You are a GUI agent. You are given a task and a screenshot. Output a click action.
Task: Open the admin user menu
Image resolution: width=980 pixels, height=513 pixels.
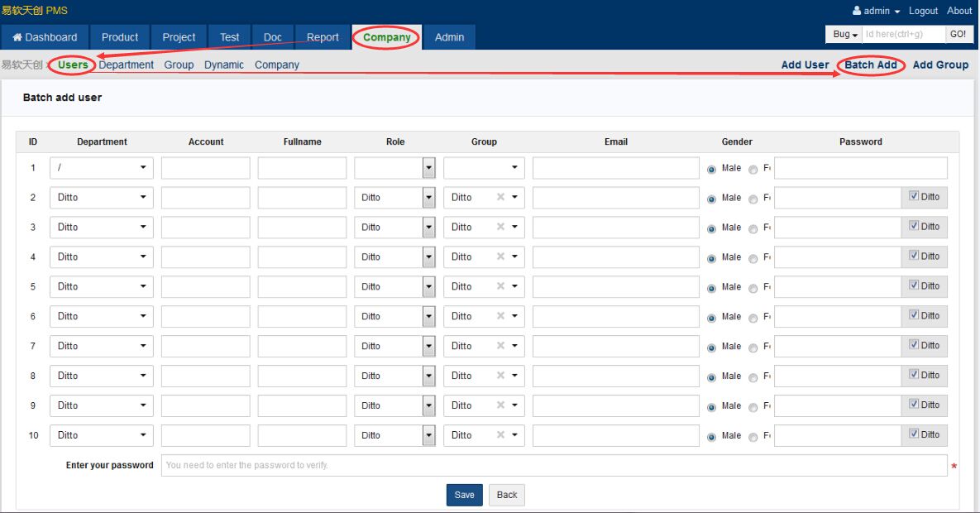(877, 11)
